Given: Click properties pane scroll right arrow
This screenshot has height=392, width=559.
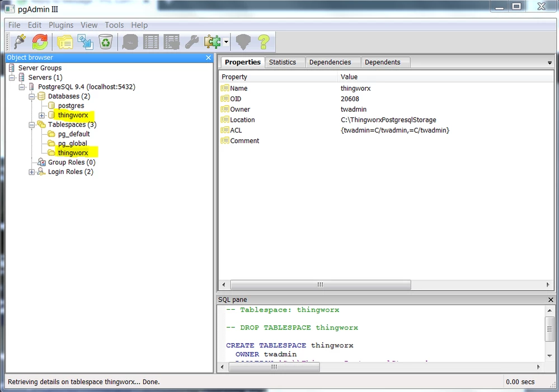Looking at the screenshot, I should (x=548, y=285).
